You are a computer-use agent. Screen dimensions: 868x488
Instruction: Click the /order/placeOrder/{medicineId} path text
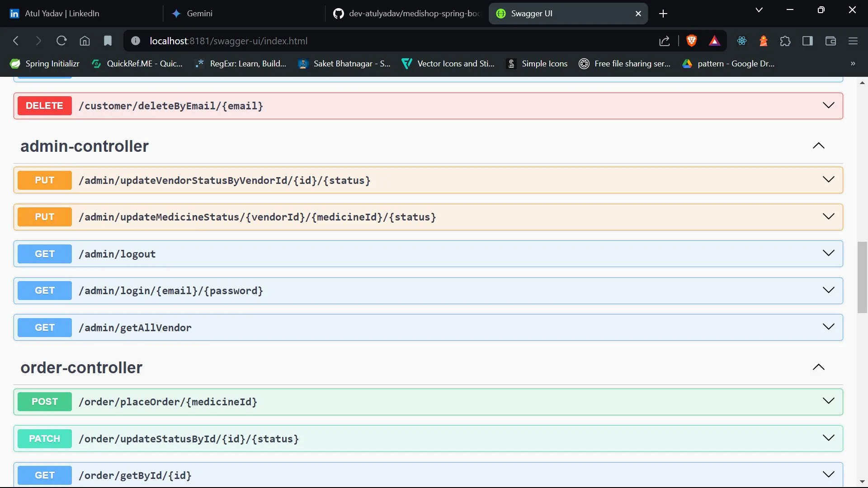click(x=168, y=402)
